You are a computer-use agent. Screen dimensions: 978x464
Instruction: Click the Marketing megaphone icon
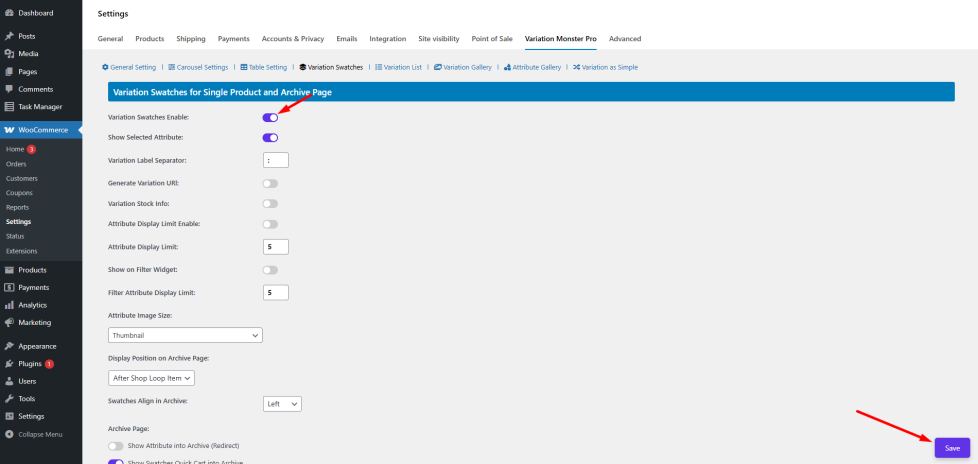[9, 322]
